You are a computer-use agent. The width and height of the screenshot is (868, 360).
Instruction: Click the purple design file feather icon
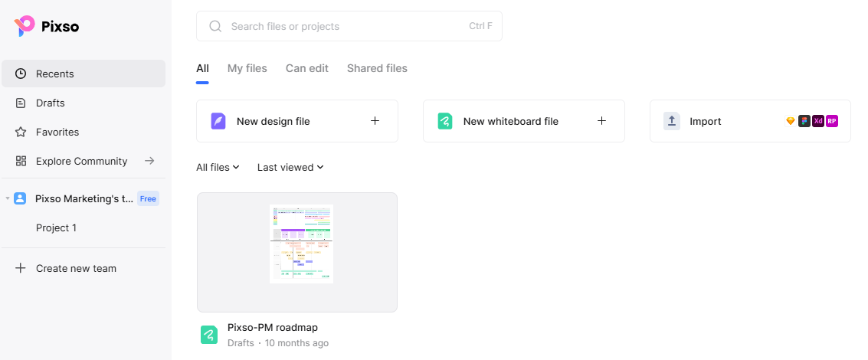[218, 121]
